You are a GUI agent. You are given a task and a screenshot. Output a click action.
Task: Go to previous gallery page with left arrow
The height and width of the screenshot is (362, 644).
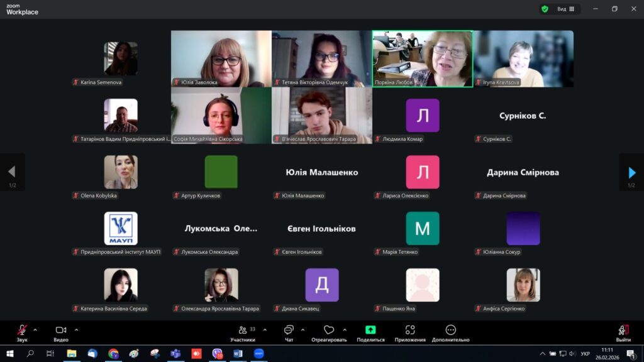pos(12,172)
